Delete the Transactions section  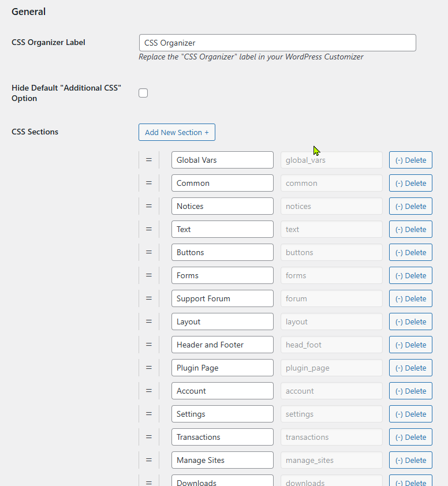[410, 437]
